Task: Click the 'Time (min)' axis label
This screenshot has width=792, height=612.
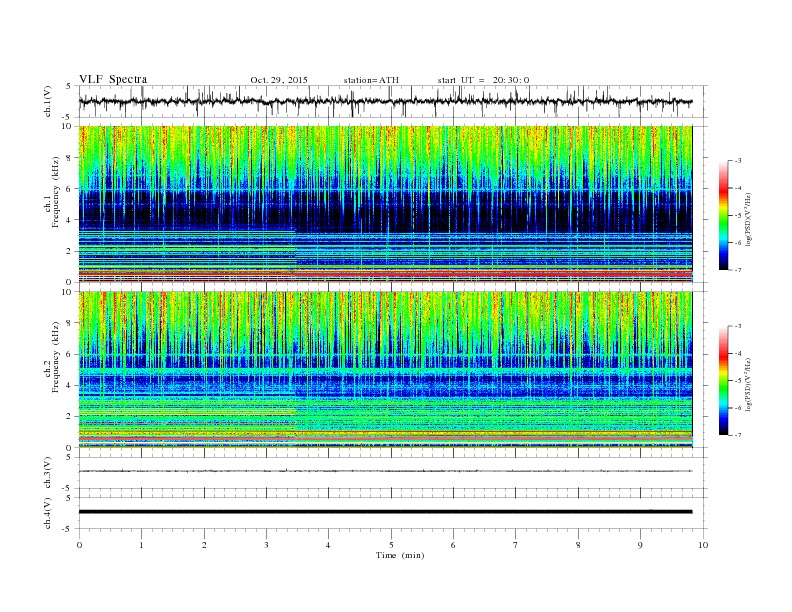Action: tap(400, 555)
